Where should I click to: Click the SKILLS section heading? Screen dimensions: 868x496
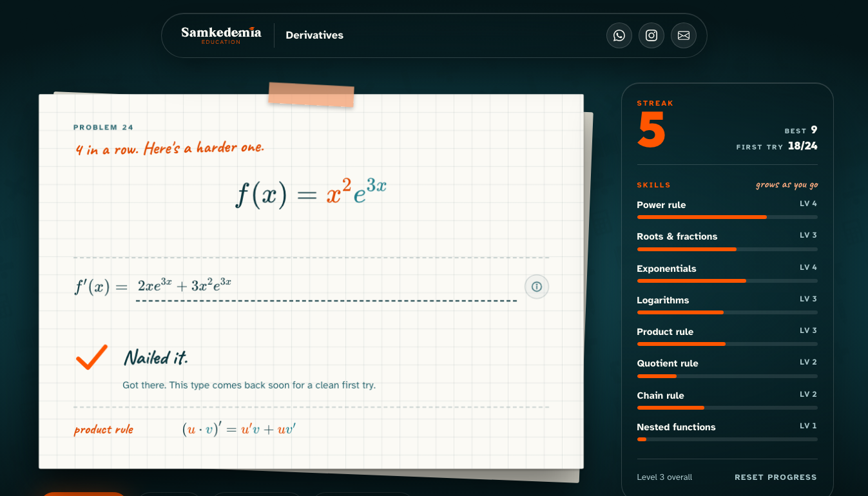pos(653,185)
